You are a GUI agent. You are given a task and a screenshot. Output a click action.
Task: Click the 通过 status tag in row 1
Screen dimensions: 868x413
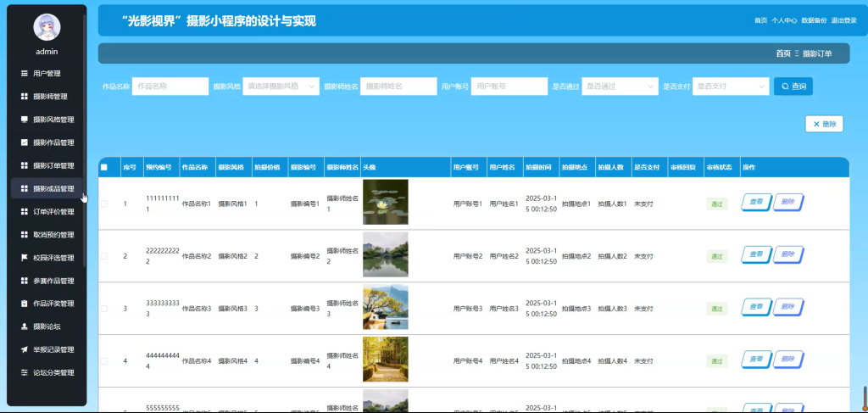716,204
